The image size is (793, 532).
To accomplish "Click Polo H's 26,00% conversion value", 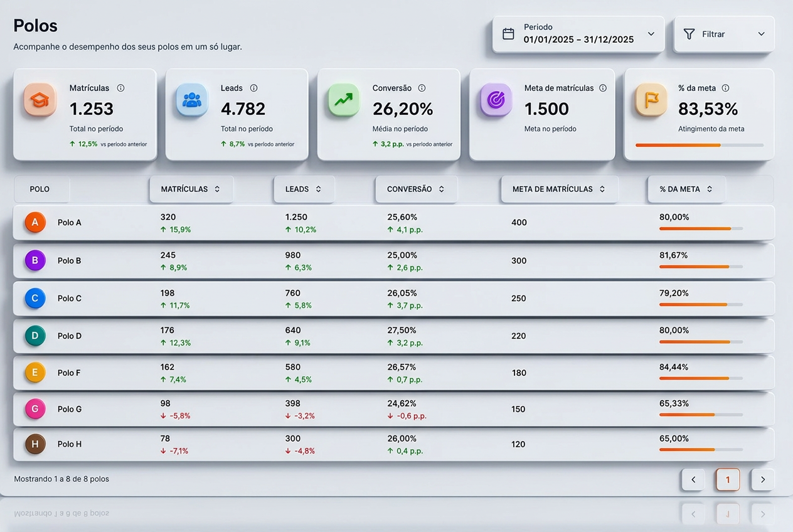I will (x=402, y=439).
